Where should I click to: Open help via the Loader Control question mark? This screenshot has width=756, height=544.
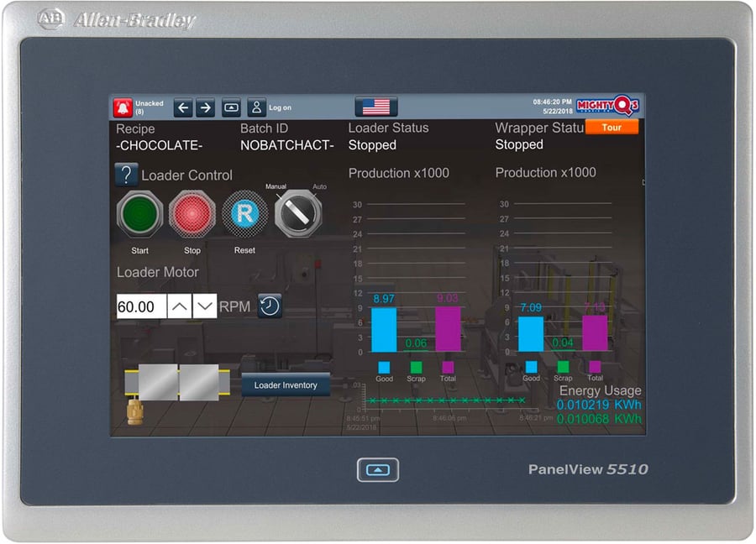point(125,175)
